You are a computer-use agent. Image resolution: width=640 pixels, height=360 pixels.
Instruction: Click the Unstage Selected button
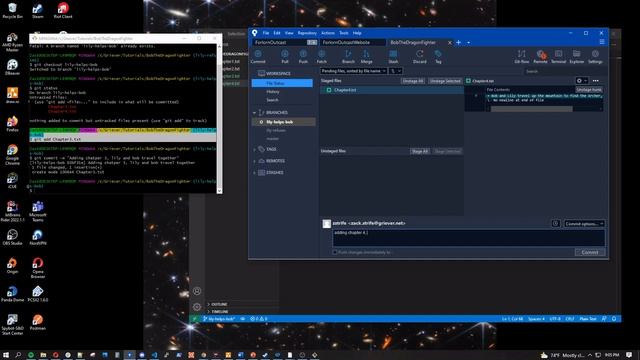tap(445, 81)
